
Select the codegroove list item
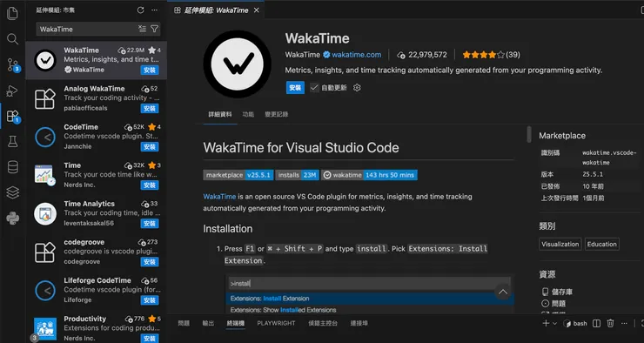96,252
